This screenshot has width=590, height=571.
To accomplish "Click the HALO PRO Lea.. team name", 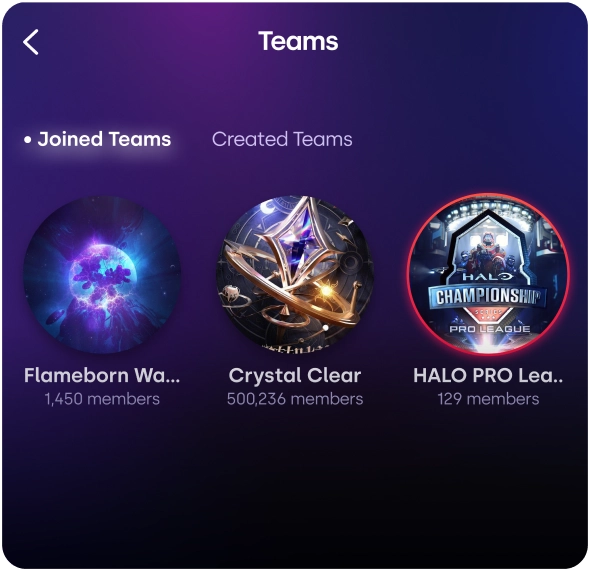I will click(x=488, y=375).
